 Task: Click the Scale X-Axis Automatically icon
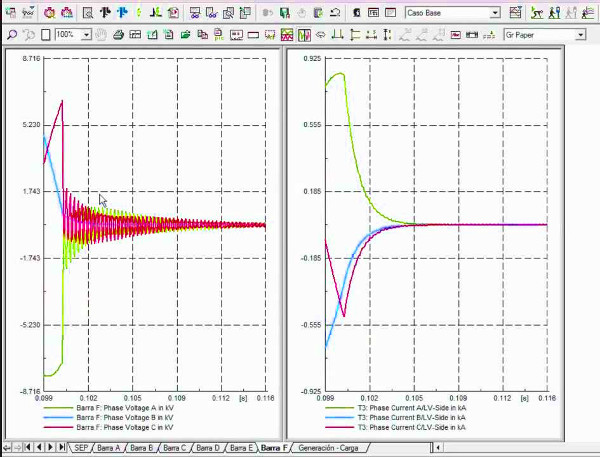point(337,35)
